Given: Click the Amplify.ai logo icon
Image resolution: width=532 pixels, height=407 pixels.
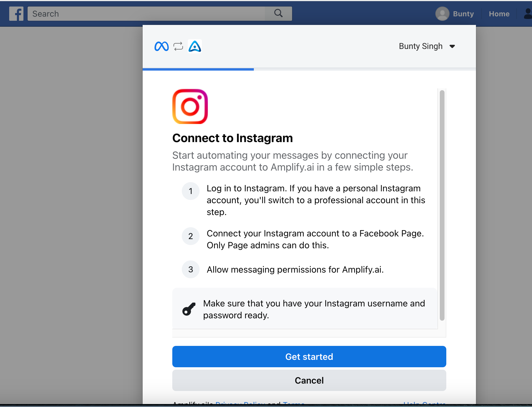Looking at the screenshot, I should tap(195, 46).
